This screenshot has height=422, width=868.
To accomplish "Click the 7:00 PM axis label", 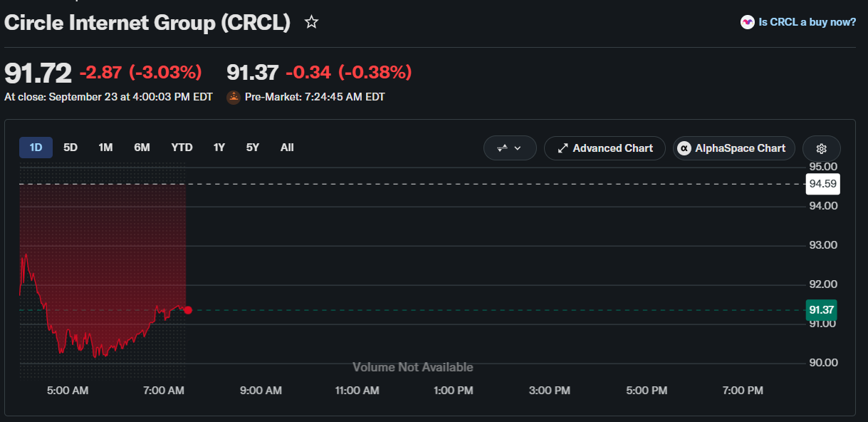I will [743, 391].
